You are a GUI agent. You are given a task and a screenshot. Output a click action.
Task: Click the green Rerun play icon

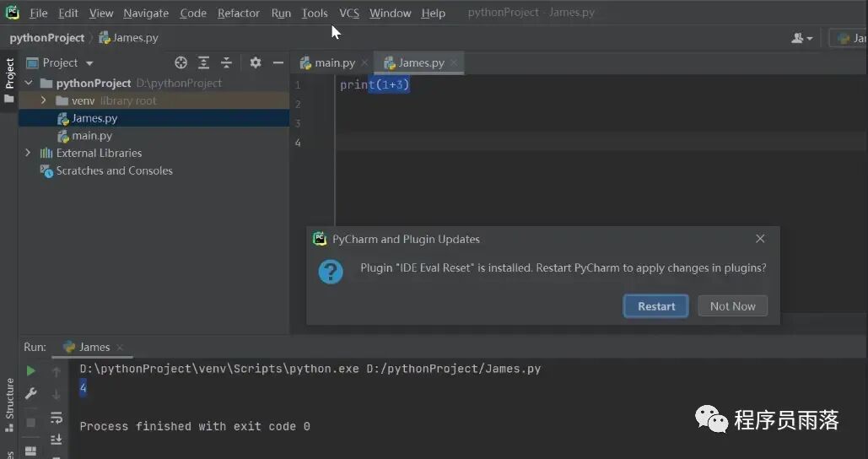(31, 371)
